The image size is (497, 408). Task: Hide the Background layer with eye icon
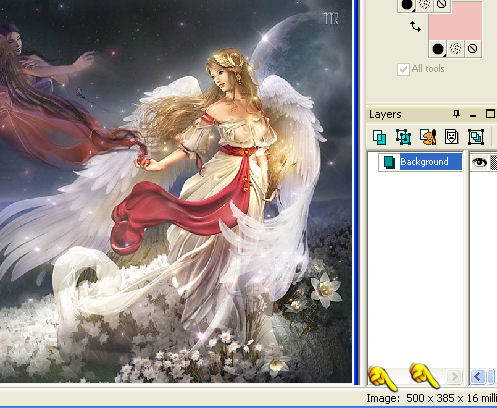[x=480, y=162]
